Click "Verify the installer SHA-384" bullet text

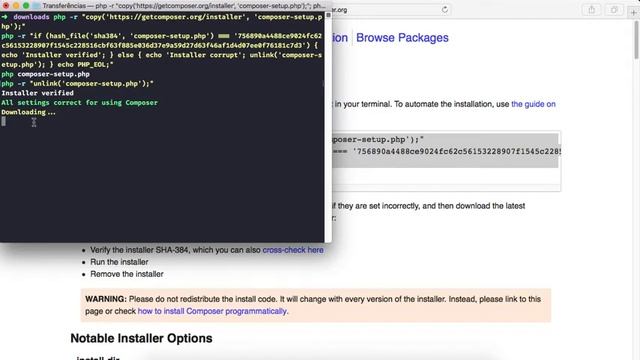coord(140,250)
